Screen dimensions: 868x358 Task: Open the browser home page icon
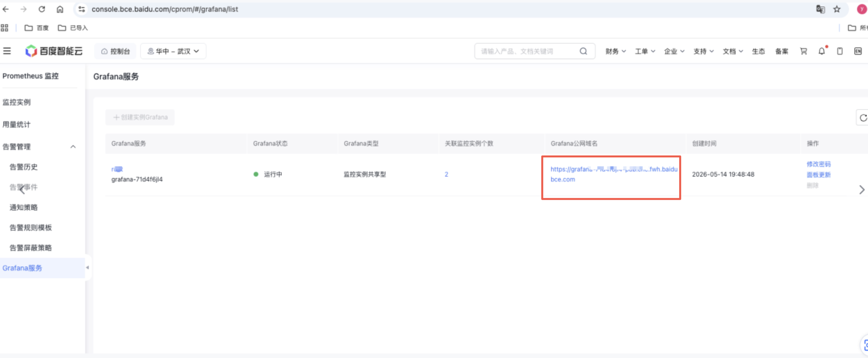pos(60,9)
